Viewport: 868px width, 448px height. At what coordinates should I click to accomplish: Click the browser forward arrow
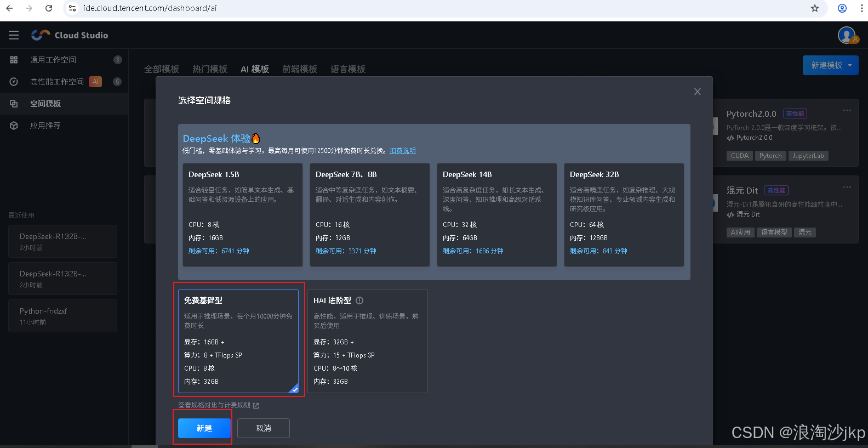coord(29,8)
